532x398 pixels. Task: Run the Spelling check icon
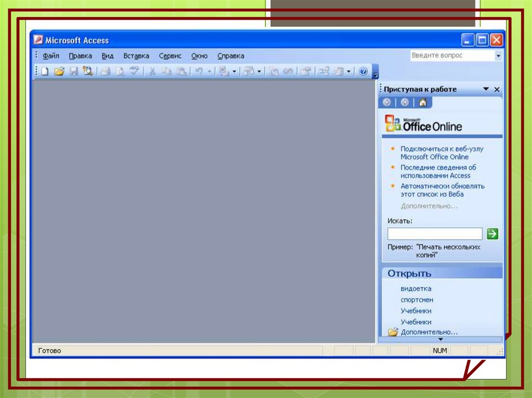(135, 71)
